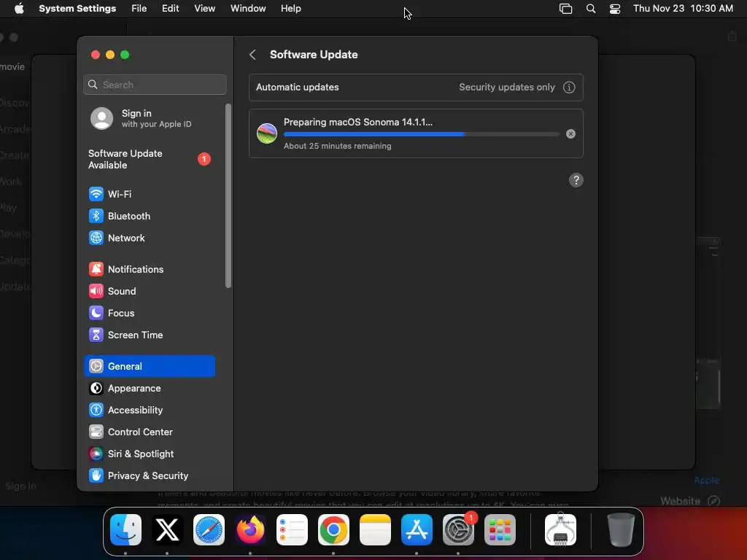Open Launchpad from the Dock

point(500,529)
